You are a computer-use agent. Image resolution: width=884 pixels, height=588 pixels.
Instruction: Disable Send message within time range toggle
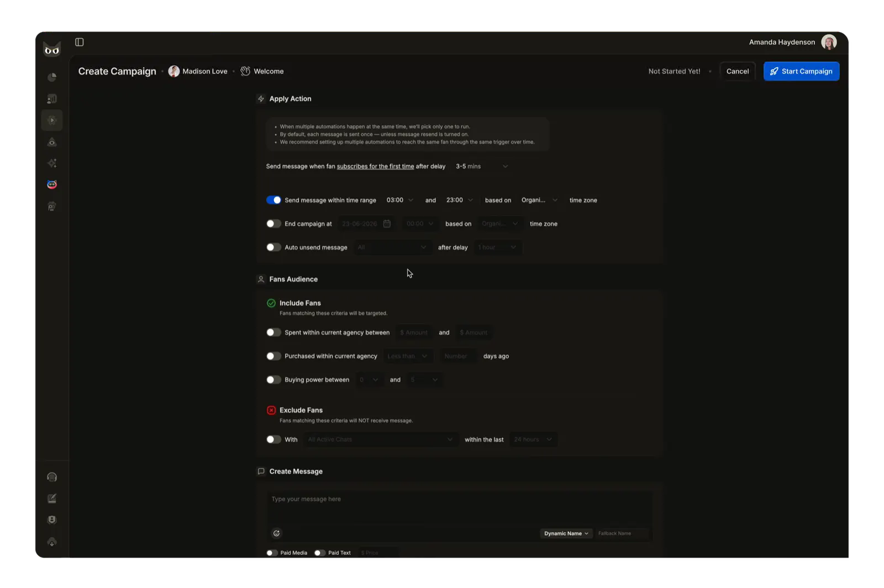tap(273, 200)
